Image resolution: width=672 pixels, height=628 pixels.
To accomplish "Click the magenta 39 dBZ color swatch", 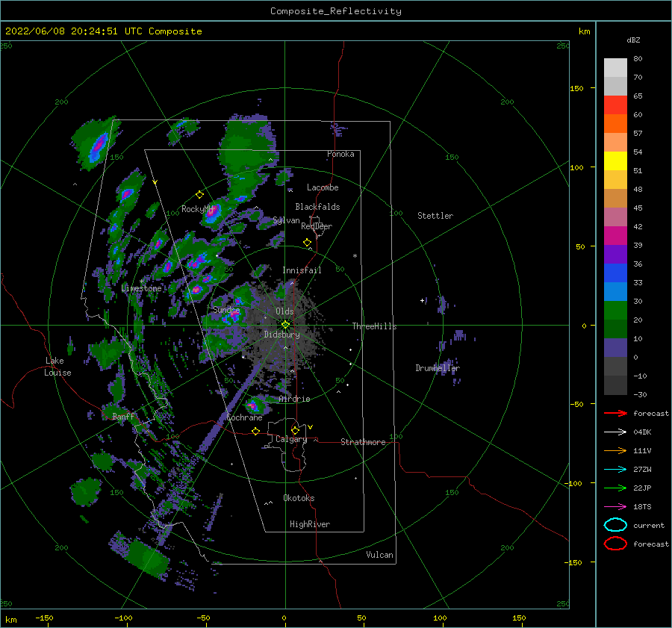I will pos(615,235).
